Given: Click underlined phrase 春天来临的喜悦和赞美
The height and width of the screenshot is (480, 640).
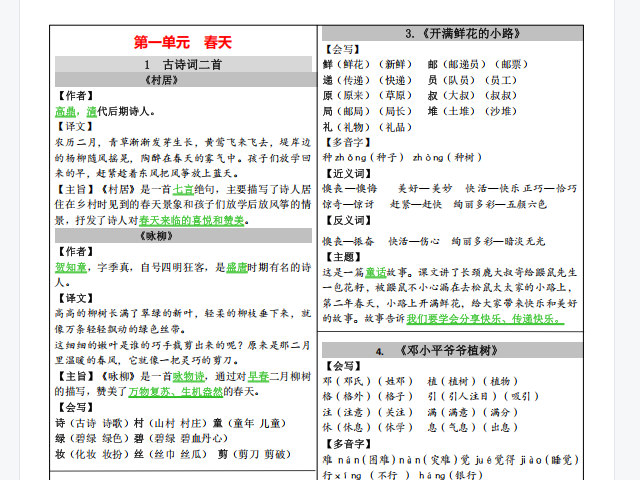Looking at the screenshot, I should [x=191, y=221].
